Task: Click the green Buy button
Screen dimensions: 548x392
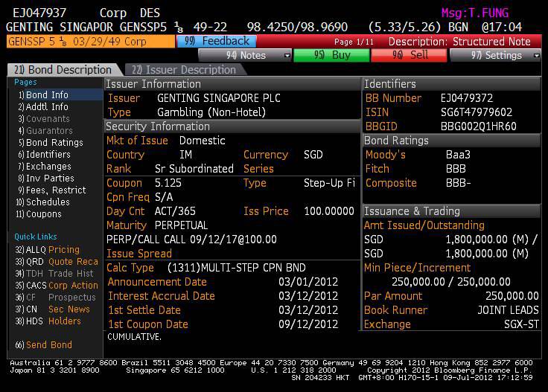Action: click(x=331, y=55)
